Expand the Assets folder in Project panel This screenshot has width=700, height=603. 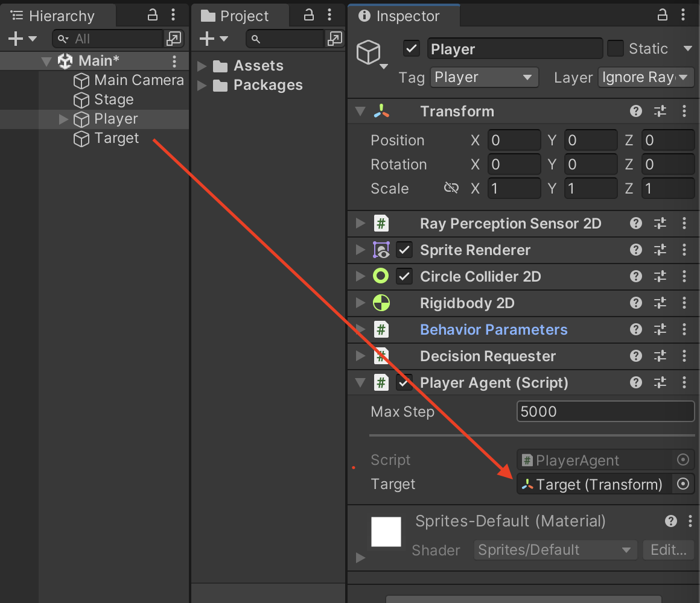(202, 66)
